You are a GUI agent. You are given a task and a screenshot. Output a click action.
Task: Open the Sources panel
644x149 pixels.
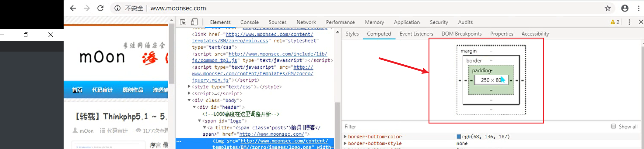coord(278,22)
